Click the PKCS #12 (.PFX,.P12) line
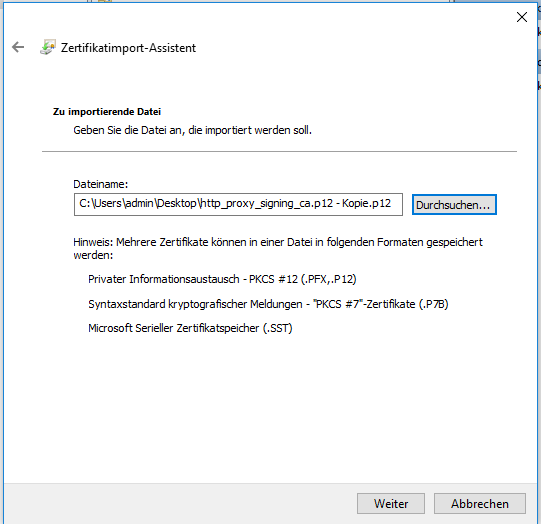Image resolution: width=541 pixels, height=524 pixels. point(222,279)
